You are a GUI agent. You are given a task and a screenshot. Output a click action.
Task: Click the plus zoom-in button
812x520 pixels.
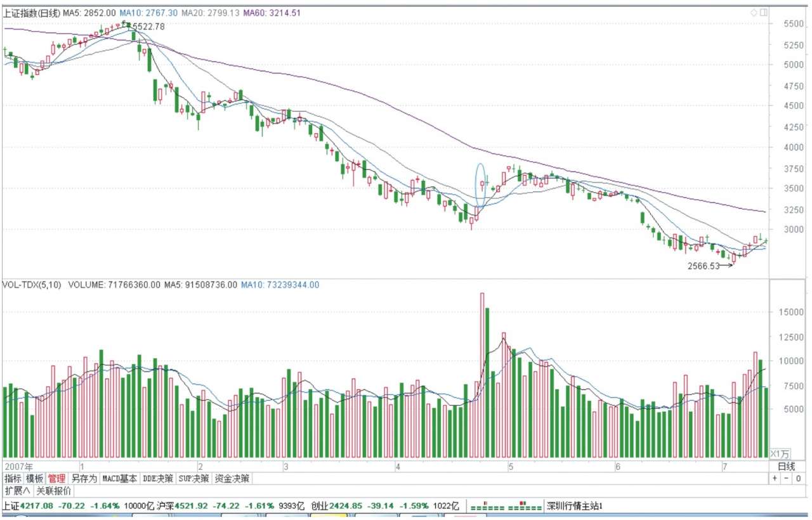coord(775,478)
